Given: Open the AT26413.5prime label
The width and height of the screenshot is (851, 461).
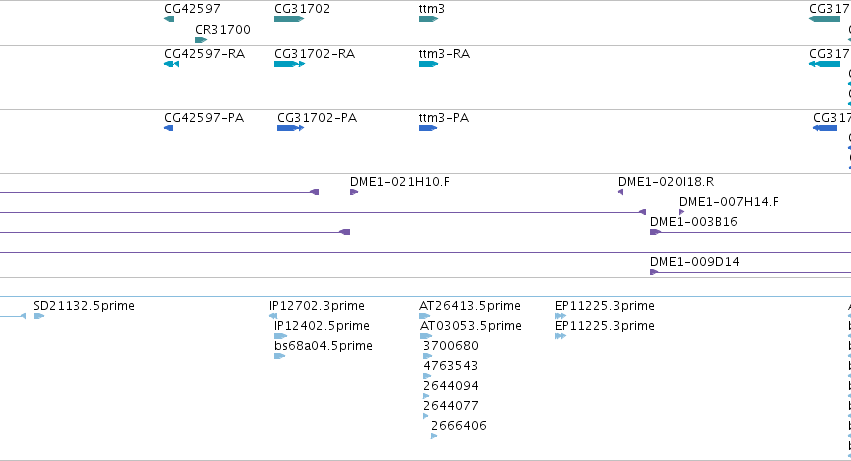Looking at the screenshot, I should tap(469, 306).
